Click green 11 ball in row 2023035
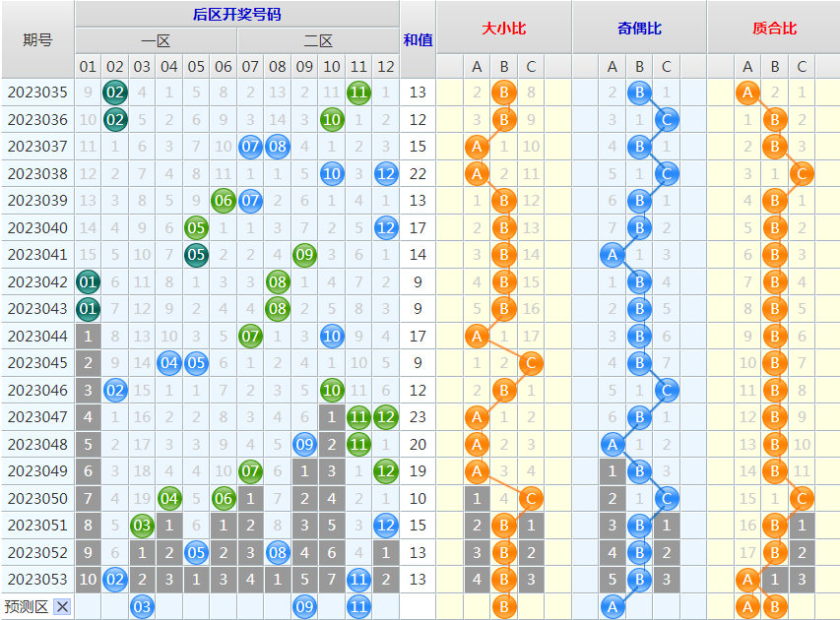840x620 pixels. click(358, 93)
